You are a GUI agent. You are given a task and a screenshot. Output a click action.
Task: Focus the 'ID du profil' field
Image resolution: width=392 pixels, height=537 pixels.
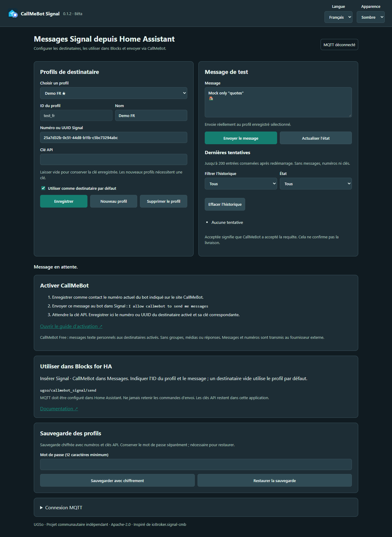[76, 116]
